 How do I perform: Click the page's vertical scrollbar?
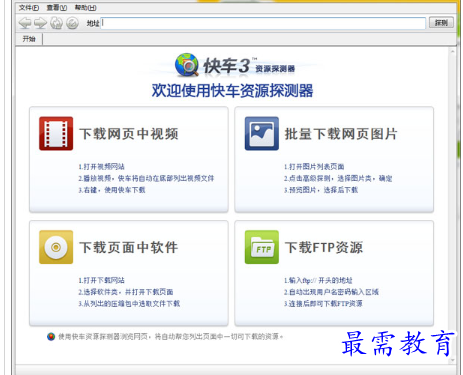tap(452, 206)
